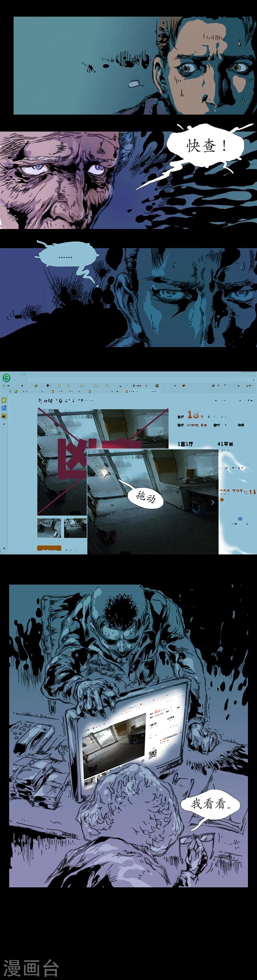This screenshot has height=980, width=257.
Task: Click the orange phone number text
Action: (x=237, y=492)
